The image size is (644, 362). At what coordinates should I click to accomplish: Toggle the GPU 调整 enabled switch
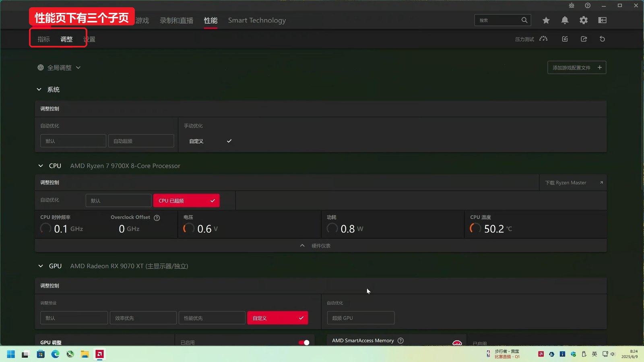(304, 343)
